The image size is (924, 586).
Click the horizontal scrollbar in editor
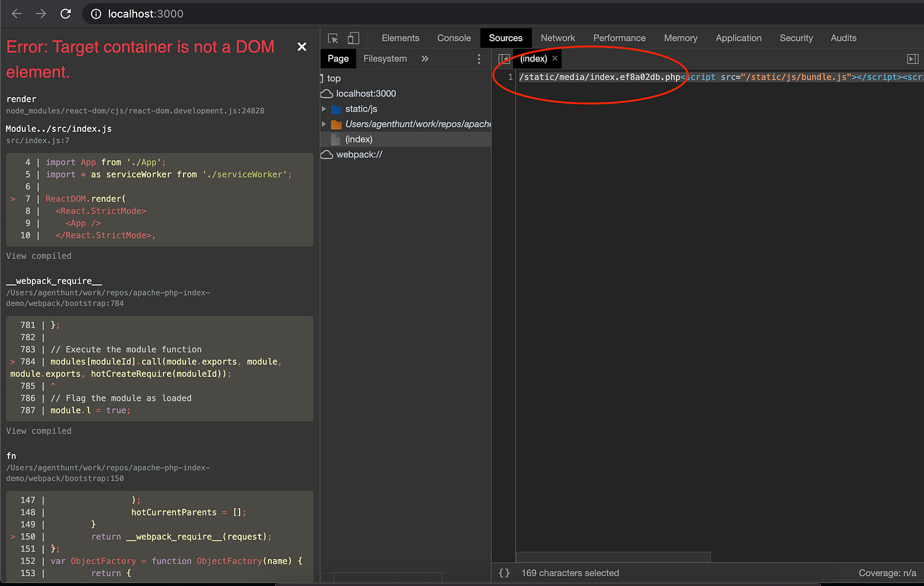tap(613, 558)
